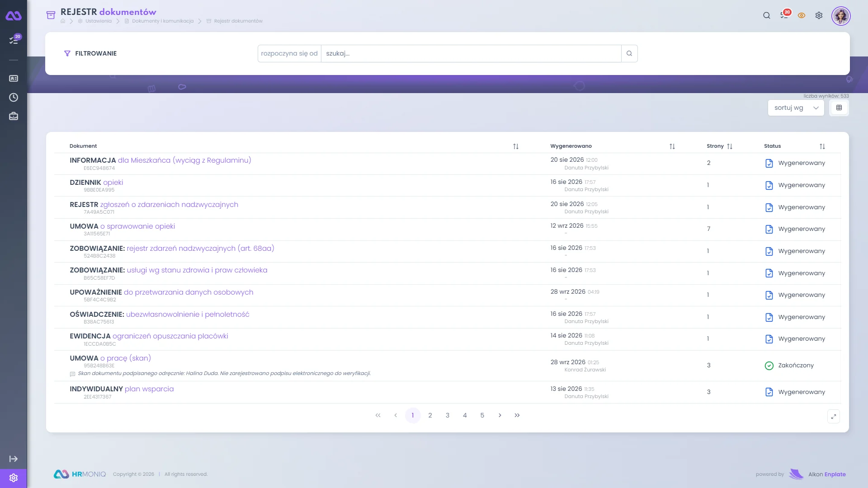The height and width of the screenshot is (488, 868).
Task: Click the home icon in breadcrumb
Action: (63, 21)
